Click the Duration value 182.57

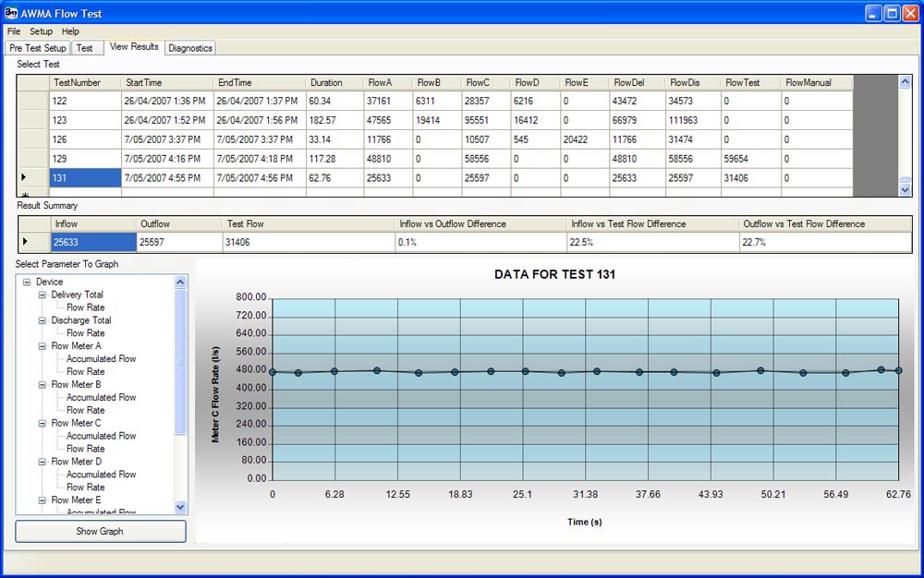(334, 120)
